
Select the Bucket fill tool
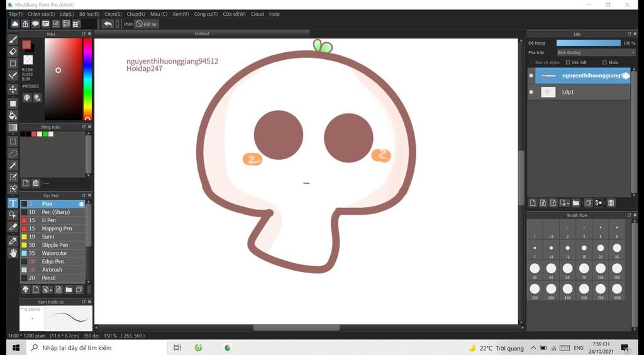point(13,115)
